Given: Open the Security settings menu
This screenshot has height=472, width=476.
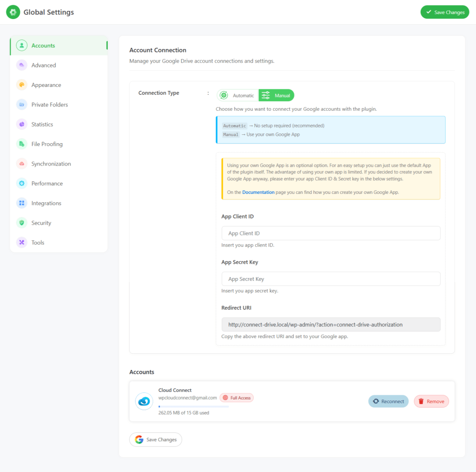Looking at the screenshot, I should [x=41, y=223].
